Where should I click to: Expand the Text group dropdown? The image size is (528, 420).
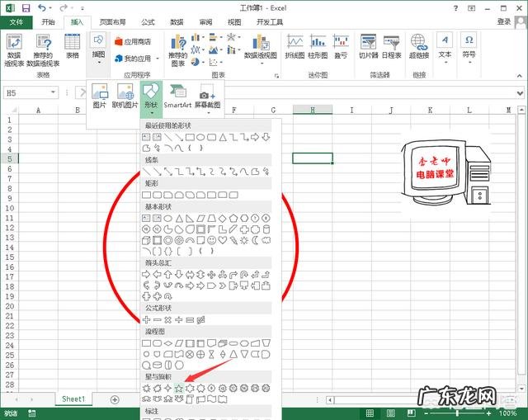tap(445, 63)
